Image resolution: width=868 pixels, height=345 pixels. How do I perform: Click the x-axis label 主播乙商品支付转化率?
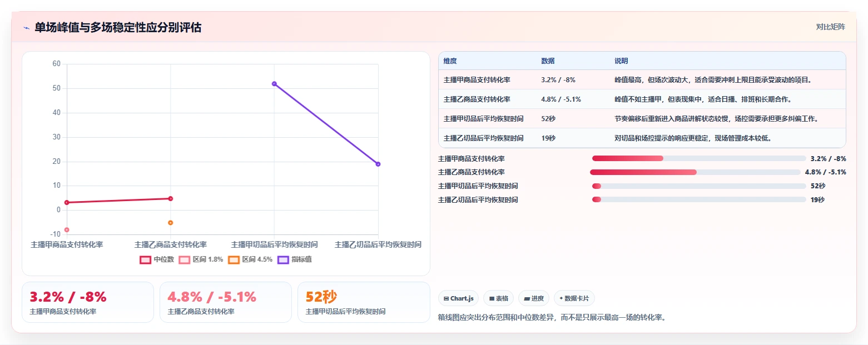171,244
